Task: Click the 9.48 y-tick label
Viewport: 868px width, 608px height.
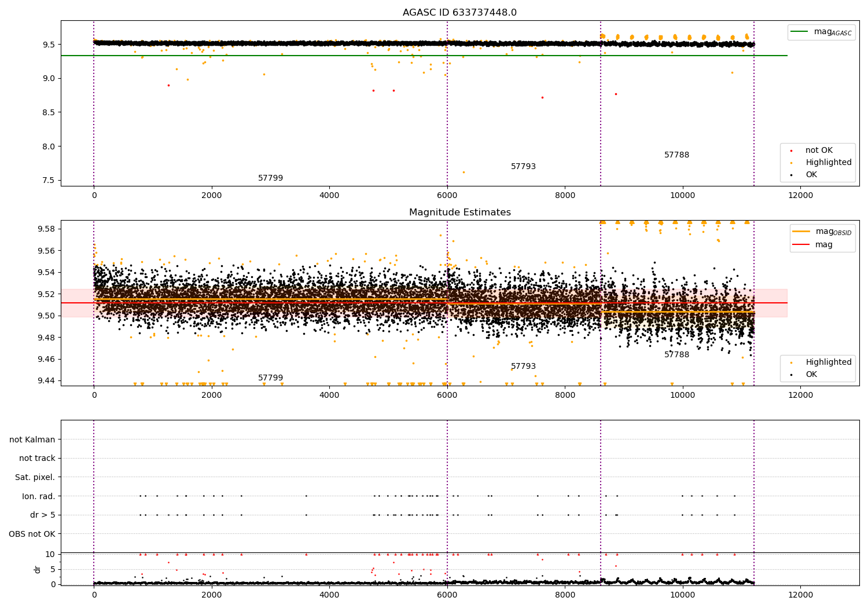Action: pyautogui.click(x=46, y=338)
